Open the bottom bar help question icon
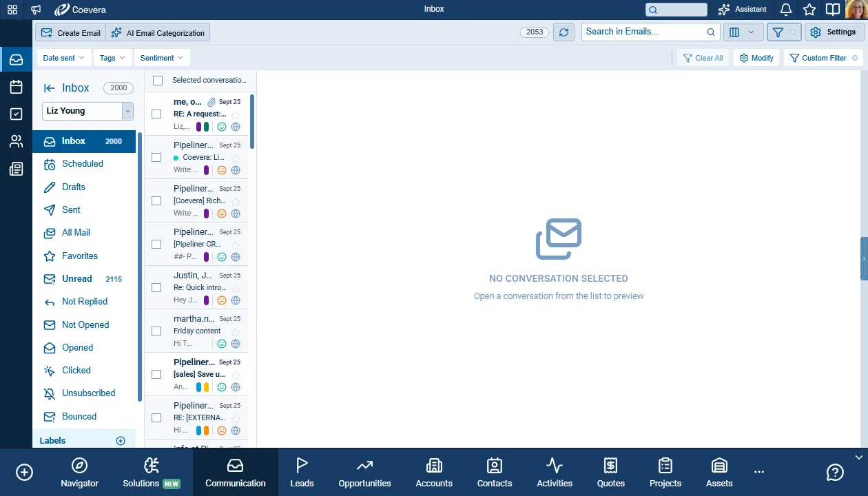The image size is (868, 496). coord(835,473)
